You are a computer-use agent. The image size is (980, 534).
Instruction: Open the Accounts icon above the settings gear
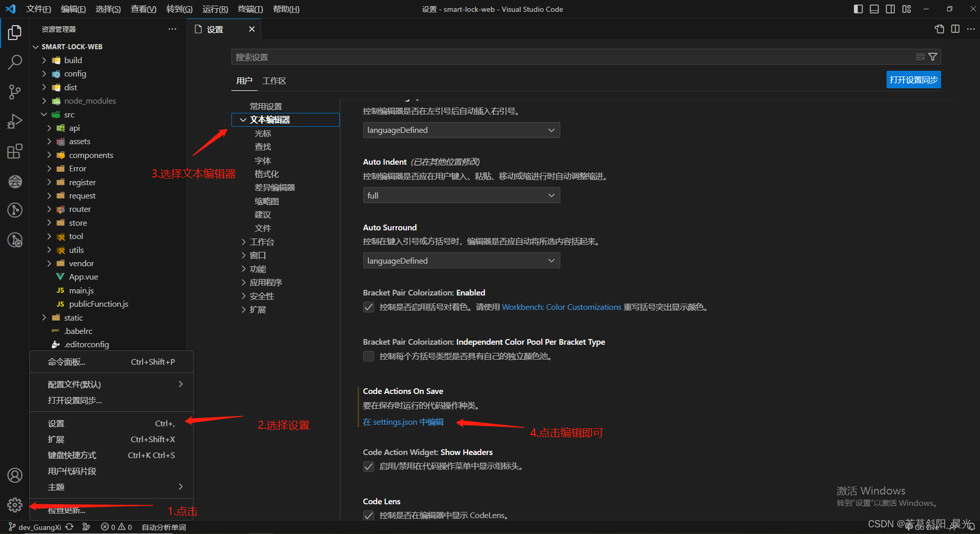(15, 475)
